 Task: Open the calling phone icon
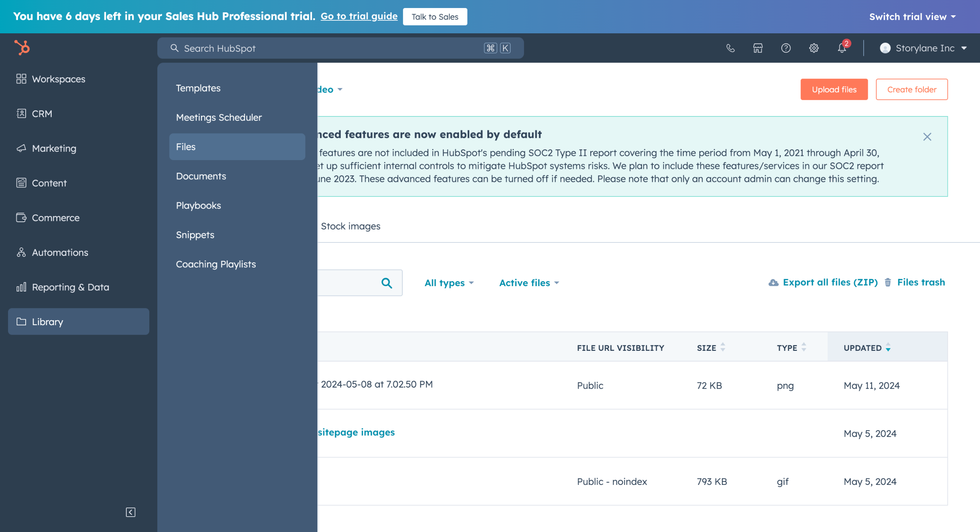730,48
